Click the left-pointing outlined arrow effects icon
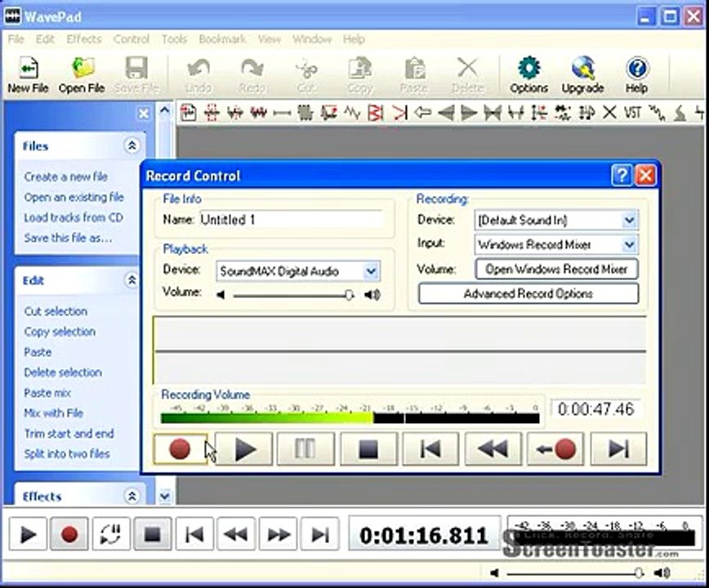 pyautogui.click(x=422, y=112)
